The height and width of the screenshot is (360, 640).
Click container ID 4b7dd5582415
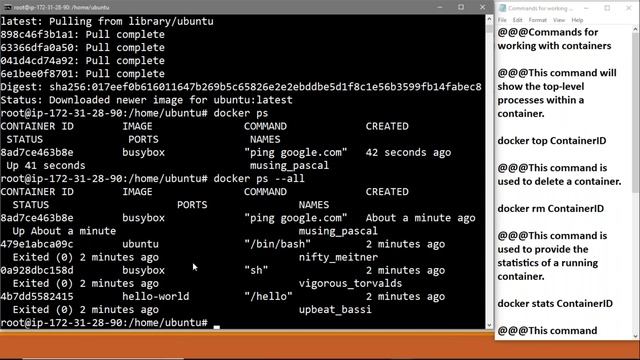coord(37,296)
